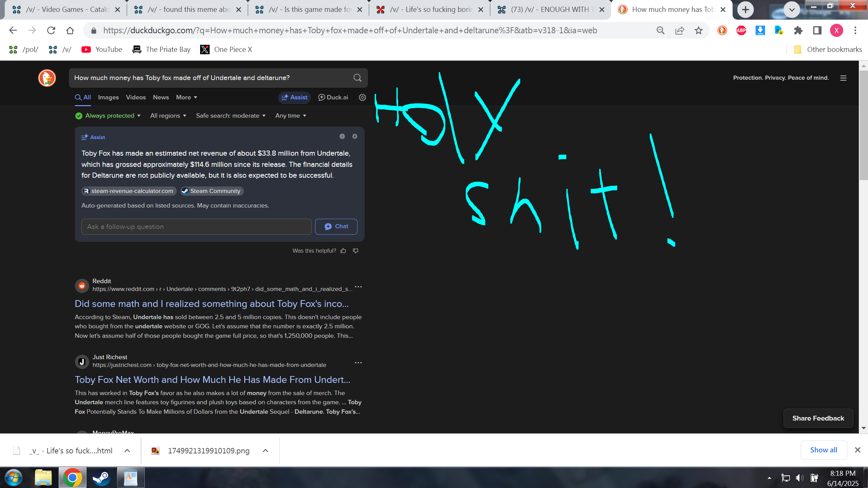Open the zoom magnifier in address bar
Screen dimensions: 868x488
coord(660,31)
